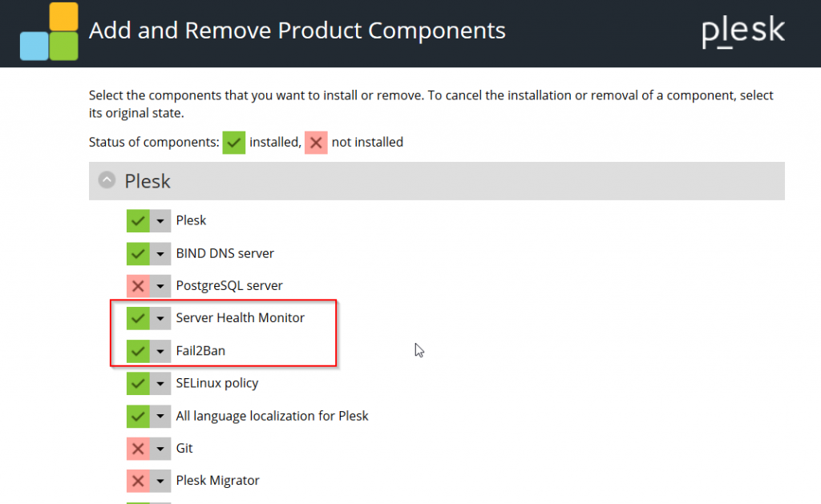Select All language localization for Plesk label

click(272, 416)
